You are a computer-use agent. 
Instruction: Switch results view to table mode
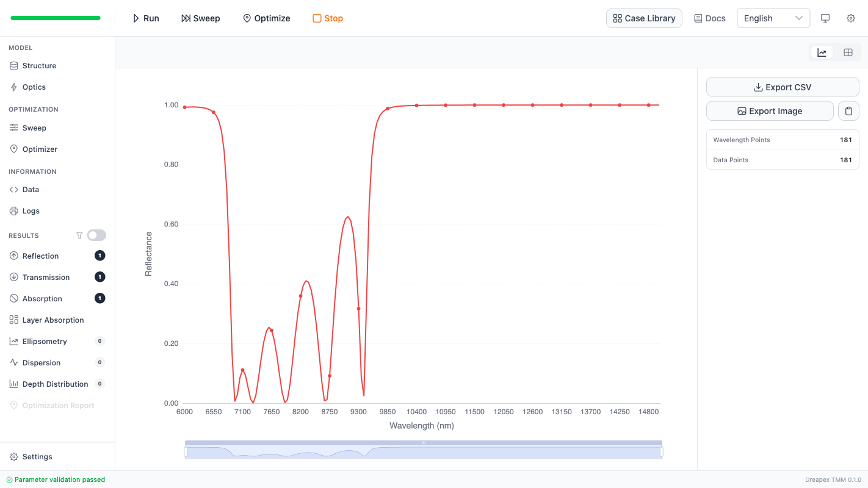pyautogui.click(x=848, y=52)
